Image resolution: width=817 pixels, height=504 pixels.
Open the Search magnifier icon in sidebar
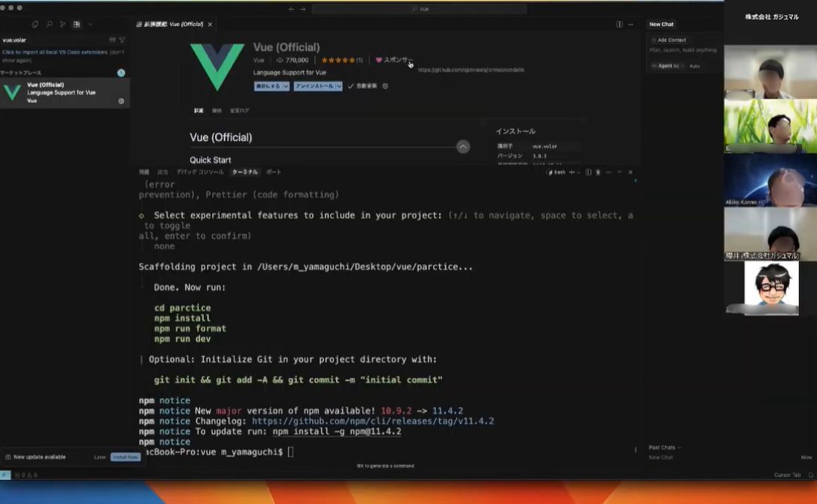tap(49, 25)
